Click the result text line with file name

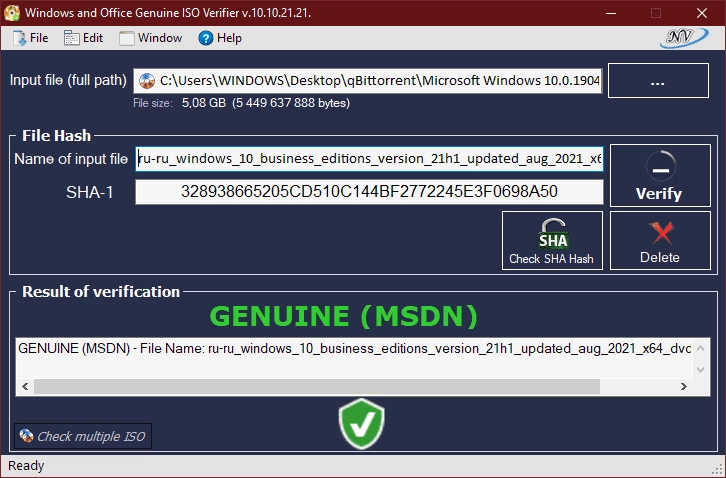(x=354, y=348)
